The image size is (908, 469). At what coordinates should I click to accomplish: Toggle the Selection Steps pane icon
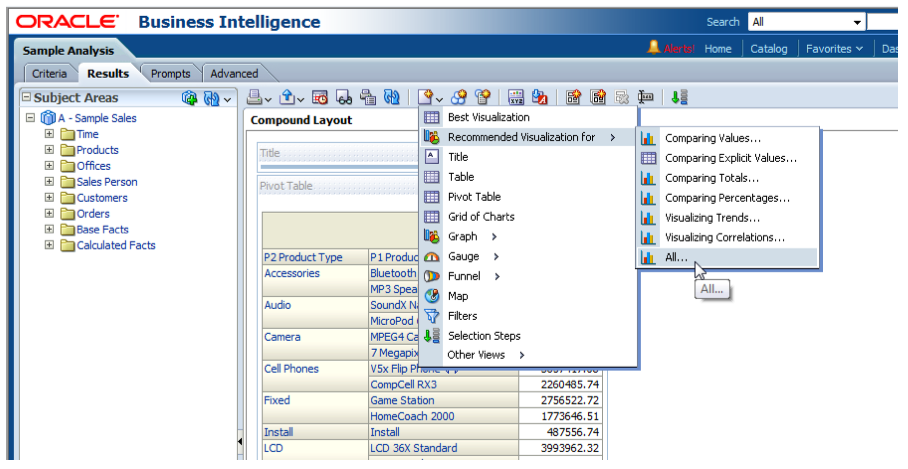click(679, 97)
